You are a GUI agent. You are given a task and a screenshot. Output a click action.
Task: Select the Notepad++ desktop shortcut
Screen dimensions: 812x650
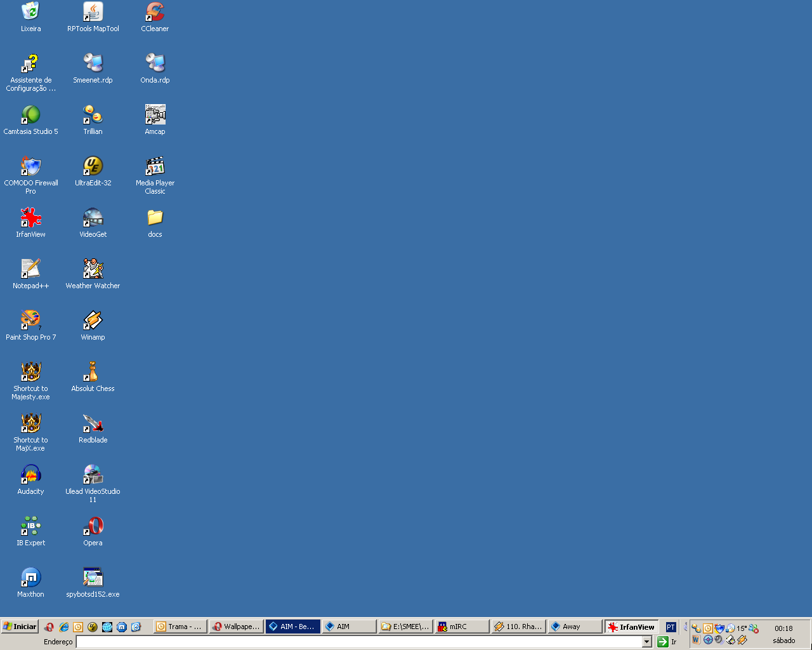pos(30,274)
